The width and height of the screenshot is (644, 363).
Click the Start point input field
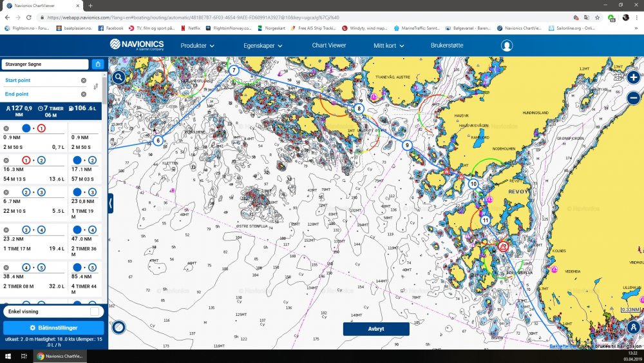[x=41, y=81]
